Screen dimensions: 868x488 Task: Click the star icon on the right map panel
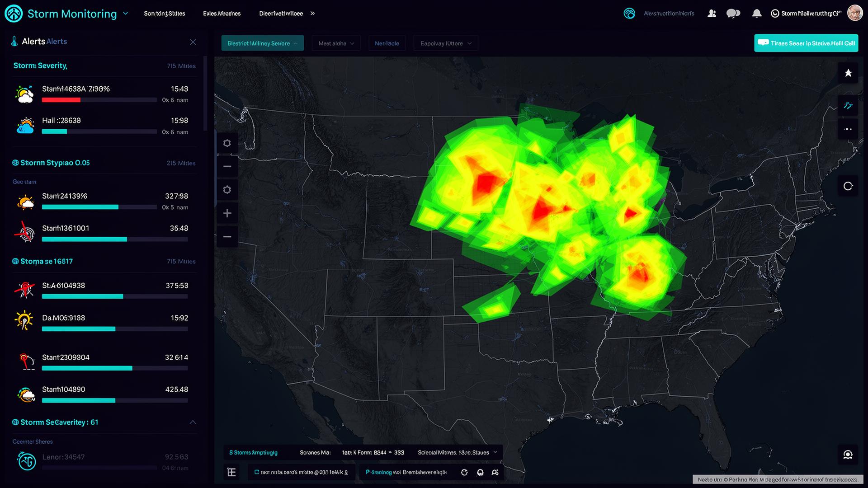click(x=849, y=72)
